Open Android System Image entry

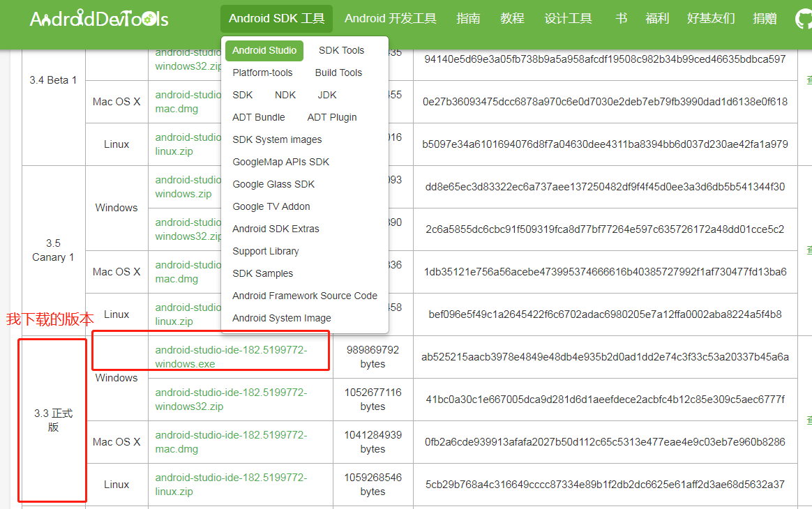click(x=282, y=317)
